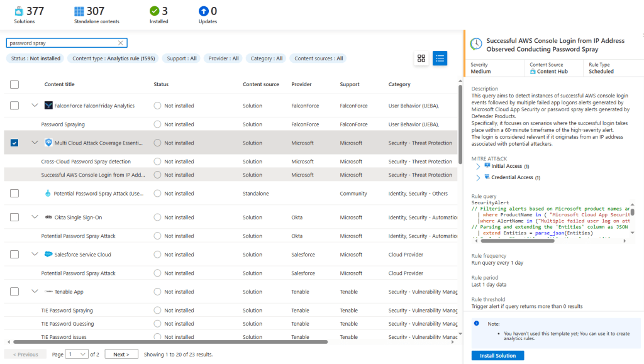Open the page number dropdown
This screenshot has width=644, height=364.
[77, 355]
